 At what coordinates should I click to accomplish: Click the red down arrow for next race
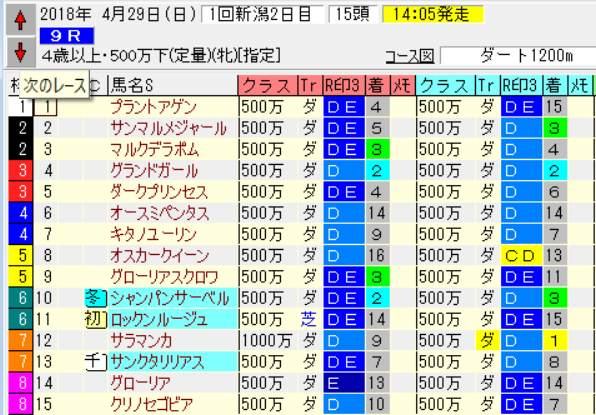pyautogui.click(x=20, y=52)
